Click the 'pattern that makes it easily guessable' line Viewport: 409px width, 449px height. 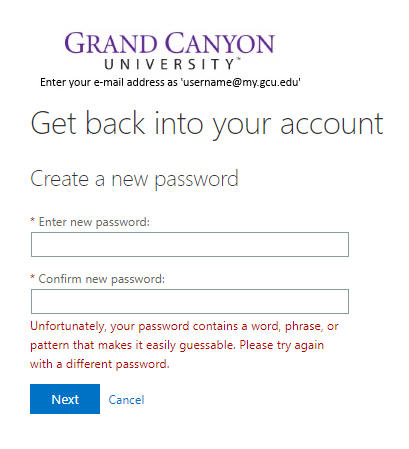point(177,345)
